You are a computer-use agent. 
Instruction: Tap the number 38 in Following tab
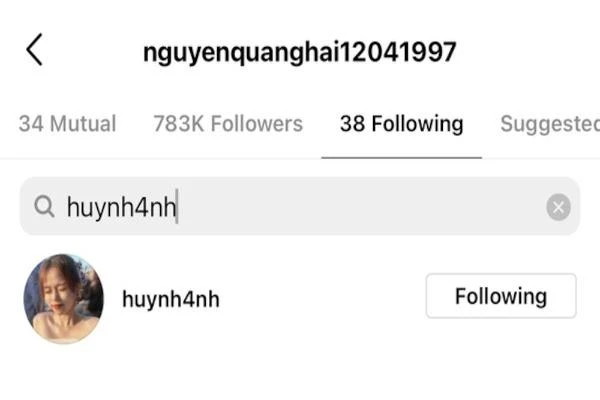352,124
